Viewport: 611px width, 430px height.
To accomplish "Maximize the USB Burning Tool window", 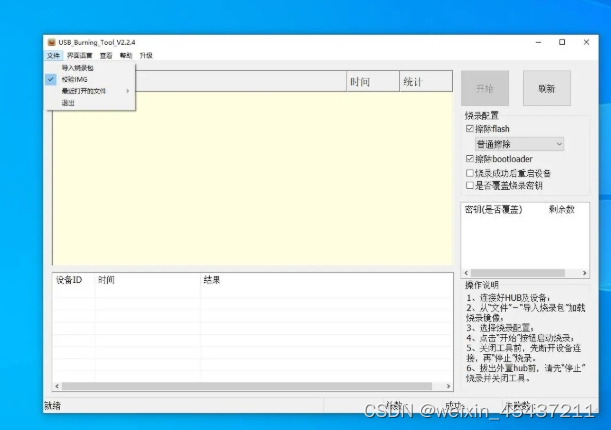I will point(562,42).
